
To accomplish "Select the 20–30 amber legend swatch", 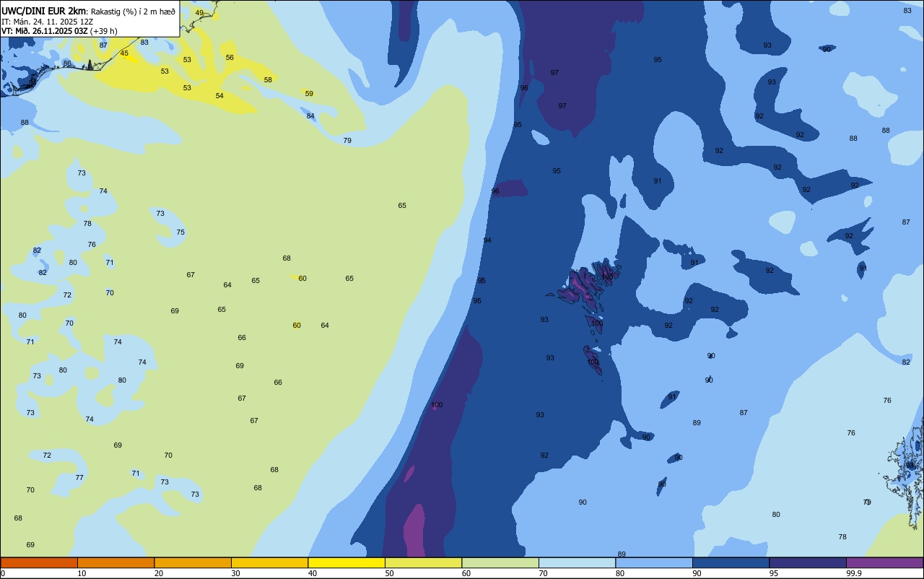I will (x=193, y=562).
